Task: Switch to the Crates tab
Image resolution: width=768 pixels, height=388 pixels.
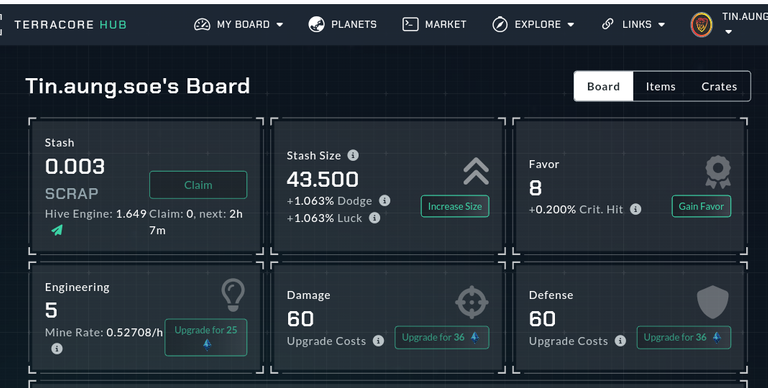Action: click(719, 86)
